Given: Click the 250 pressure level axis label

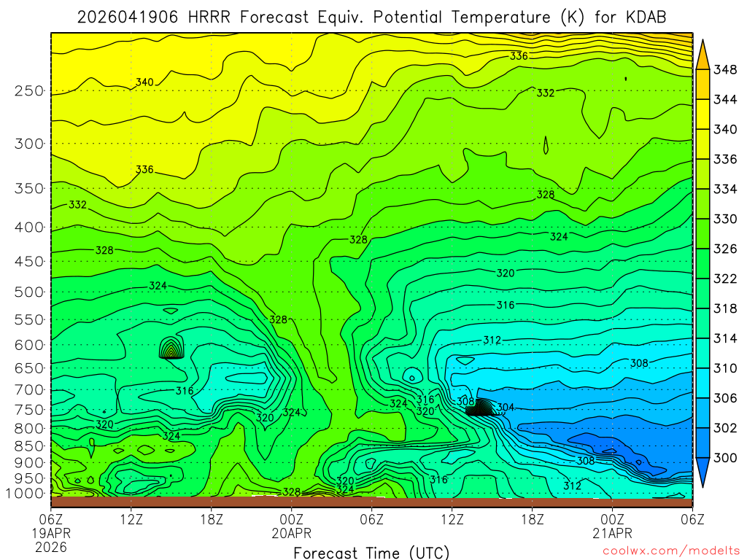Looking at the screenshot, I should (29, 90).
